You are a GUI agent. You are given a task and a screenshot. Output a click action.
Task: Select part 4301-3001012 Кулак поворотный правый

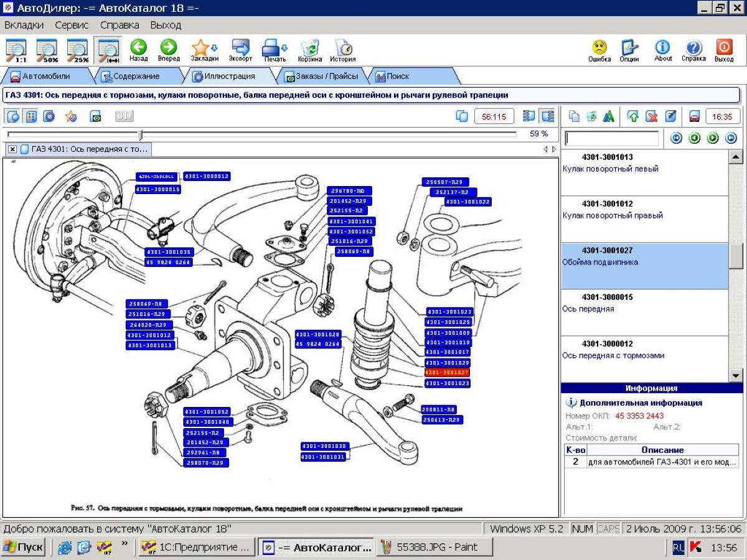(644, 219)
